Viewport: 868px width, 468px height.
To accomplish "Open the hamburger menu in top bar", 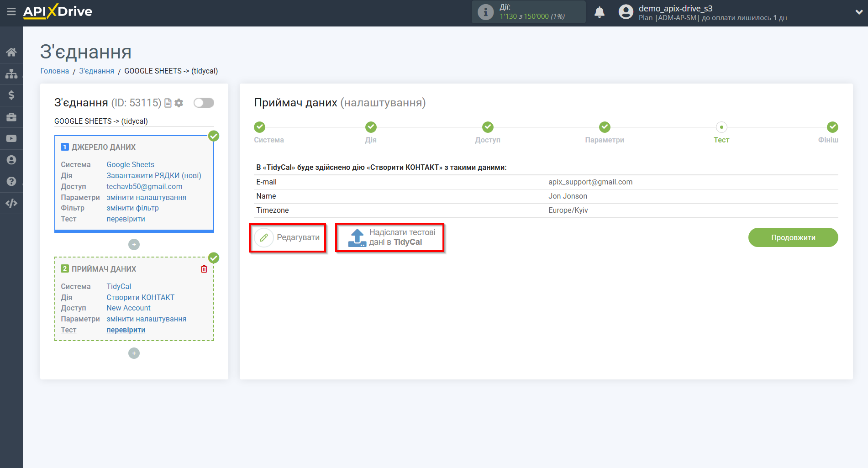I will (x=11, y=11).
